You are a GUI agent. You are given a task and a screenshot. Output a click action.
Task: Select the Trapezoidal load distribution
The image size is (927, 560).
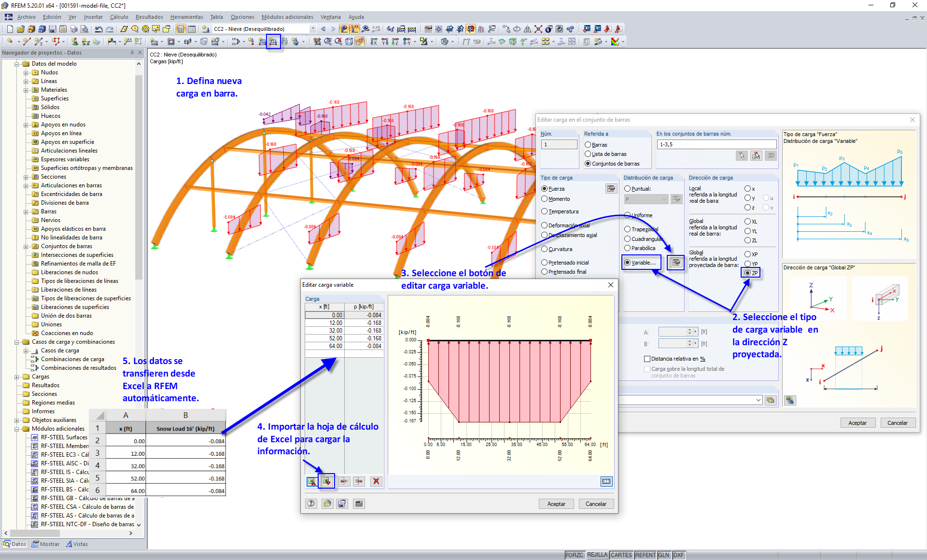[627, 229]
